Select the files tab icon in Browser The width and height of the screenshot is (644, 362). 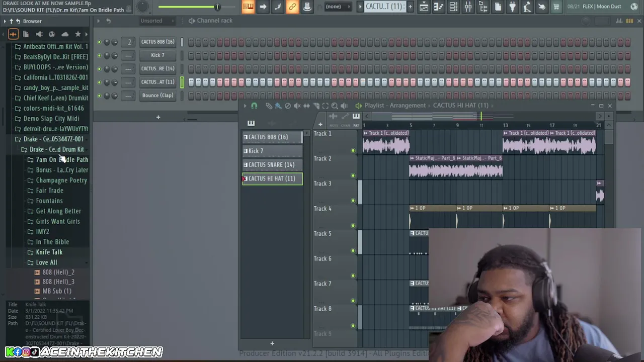click(26, 34)
